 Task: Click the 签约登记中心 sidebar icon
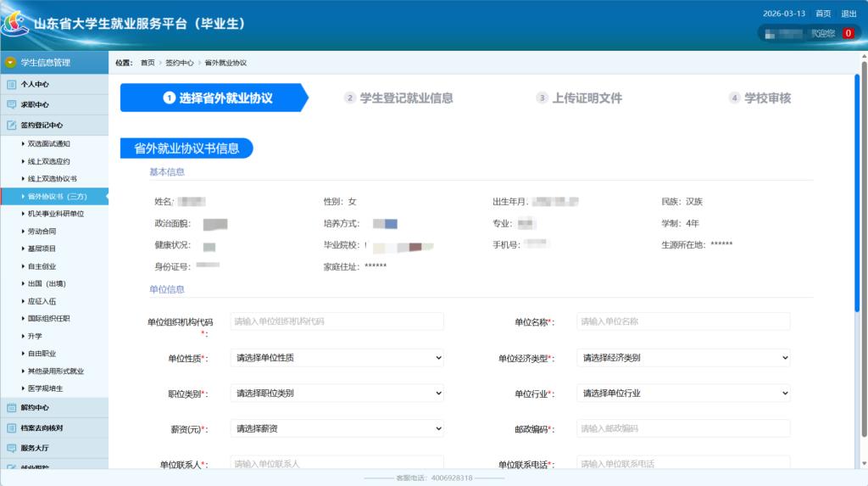(x=12, y=126)
